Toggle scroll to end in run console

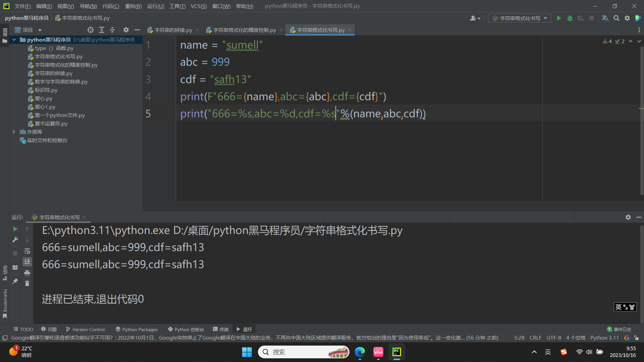27,262
